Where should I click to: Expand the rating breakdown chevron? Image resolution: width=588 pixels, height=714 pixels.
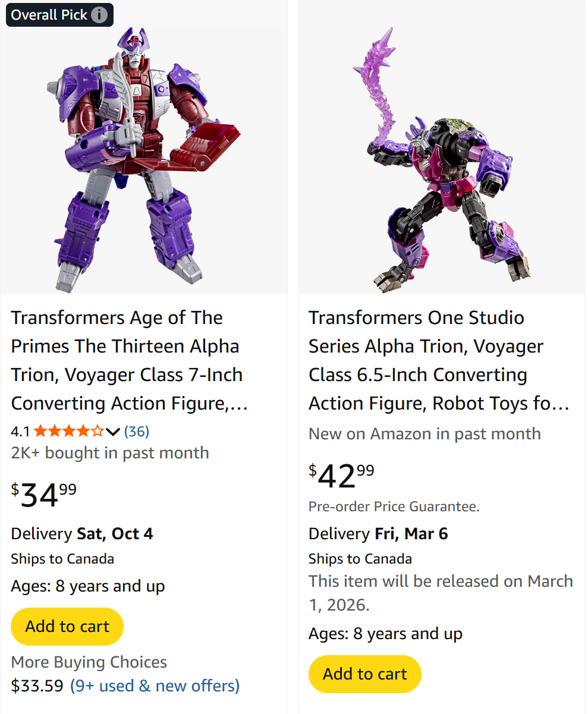point(113,430)
